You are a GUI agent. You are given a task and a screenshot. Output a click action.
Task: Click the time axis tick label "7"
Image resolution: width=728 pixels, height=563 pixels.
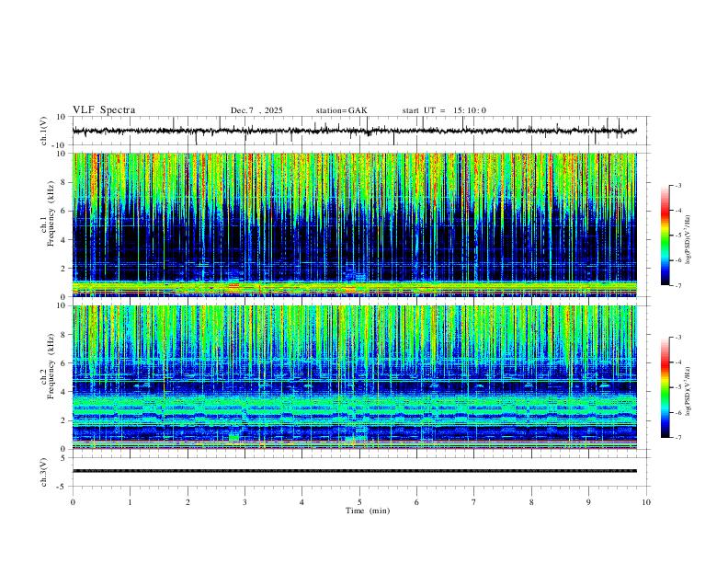(x=474, y=502)
